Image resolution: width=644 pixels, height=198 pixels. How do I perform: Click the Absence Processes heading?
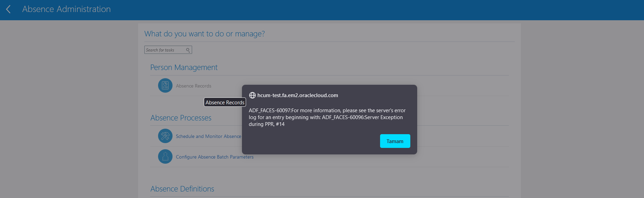click(x=181, y=118)
